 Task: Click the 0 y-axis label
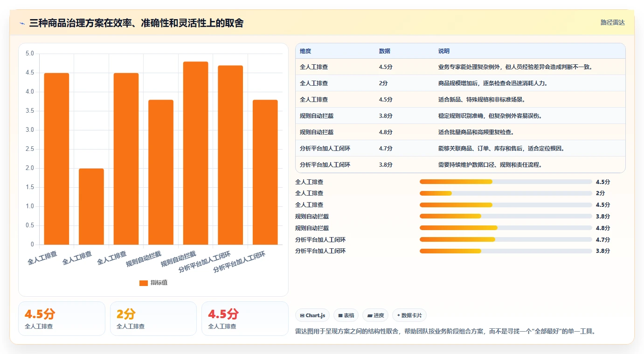[x=32, y=245]
